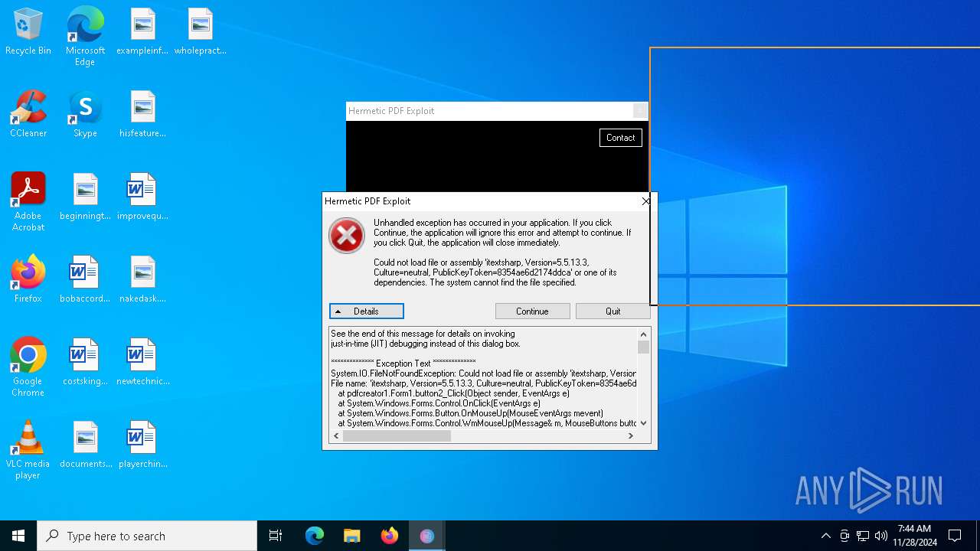Select the beginningt... image file
Screen dimensions: 980x551
[85, 197]
